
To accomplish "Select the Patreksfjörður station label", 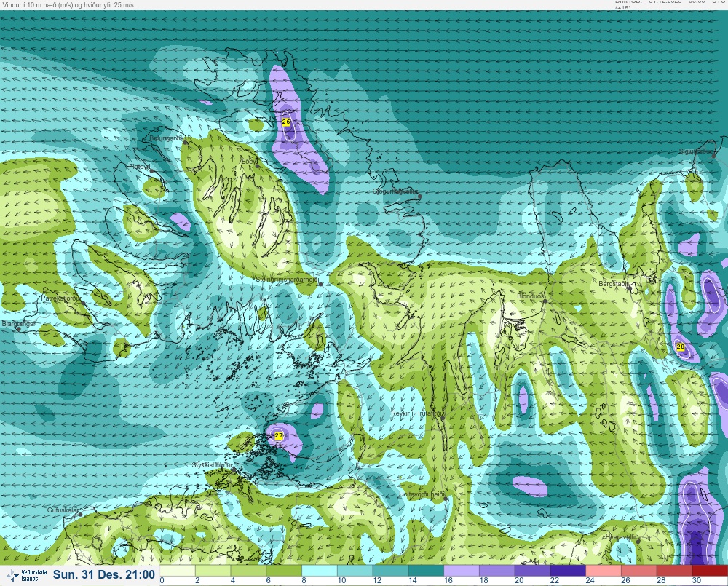I will tap(61, 298).
